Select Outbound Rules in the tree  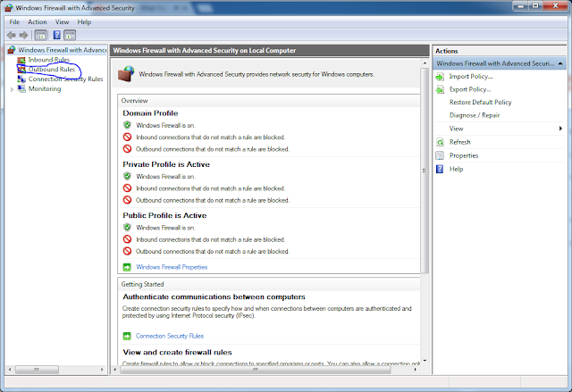click(x=52, y=70)
